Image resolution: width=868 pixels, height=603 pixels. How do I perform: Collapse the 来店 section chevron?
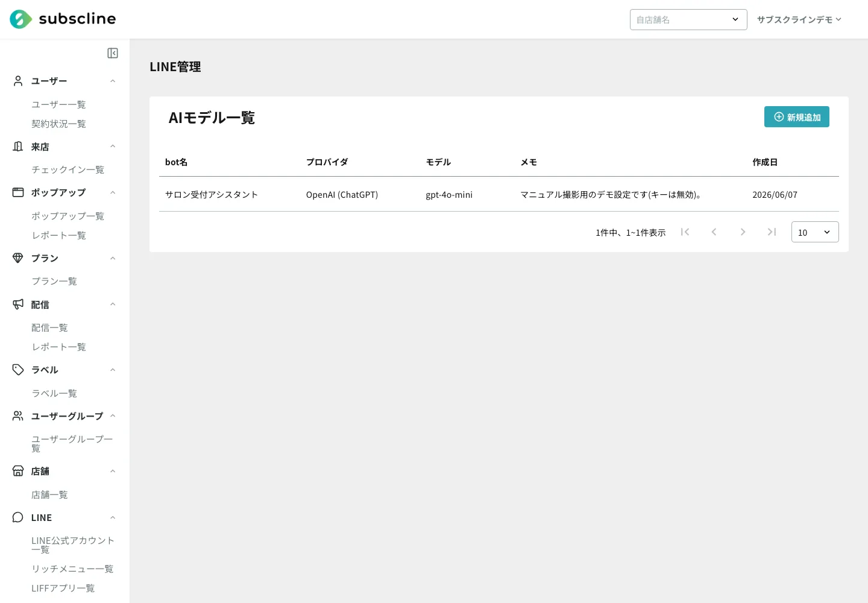tap(113, 147)
